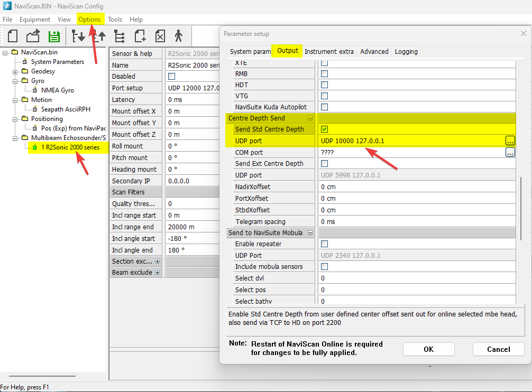
Task: Open browse button for Centre Depth UDP port
Action: coord(510,141)
